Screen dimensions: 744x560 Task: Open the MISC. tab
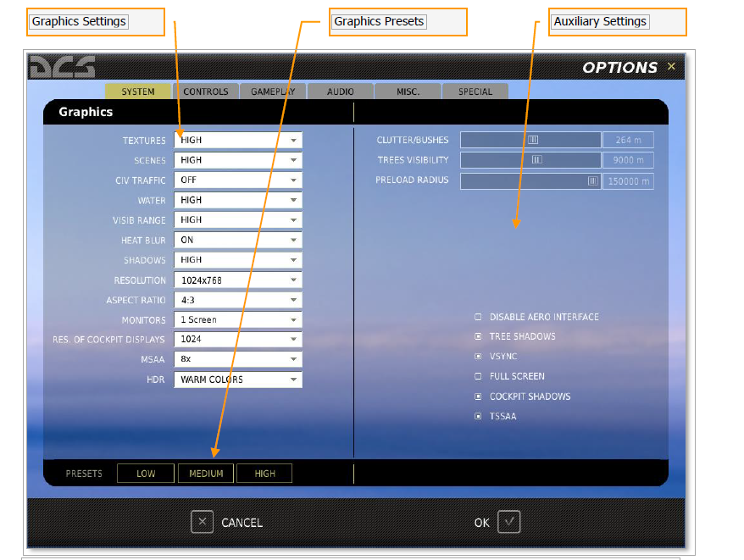(408, 91)
